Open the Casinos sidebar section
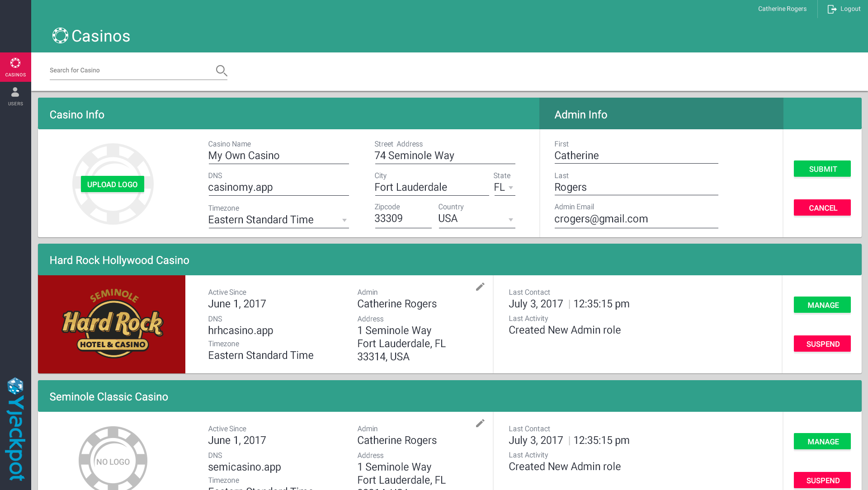 pos(15,67)
